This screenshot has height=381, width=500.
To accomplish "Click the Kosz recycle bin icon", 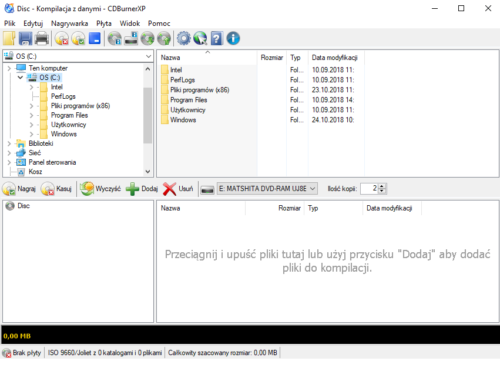I will (x=21, y=172).
